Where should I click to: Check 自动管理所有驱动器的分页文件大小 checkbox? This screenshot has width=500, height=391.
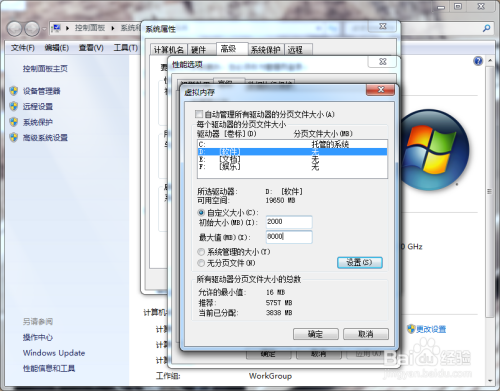199,114
